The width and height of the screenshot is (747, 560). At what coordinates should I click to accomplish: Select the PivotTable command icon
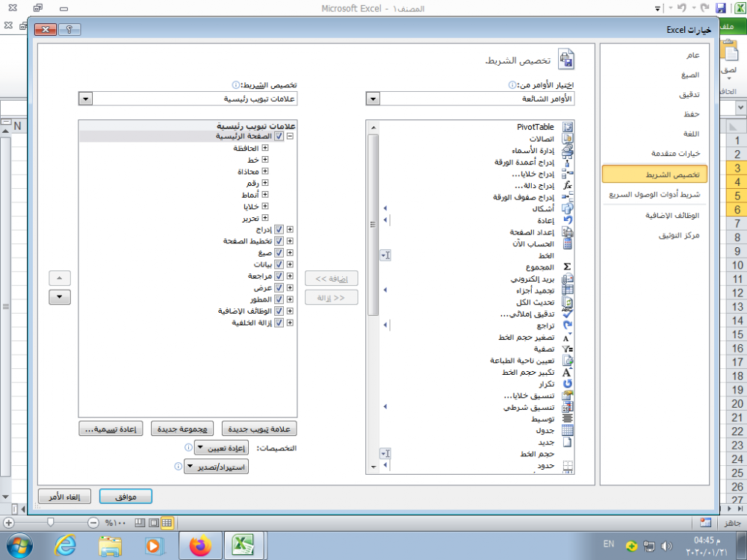coord(567,127)
